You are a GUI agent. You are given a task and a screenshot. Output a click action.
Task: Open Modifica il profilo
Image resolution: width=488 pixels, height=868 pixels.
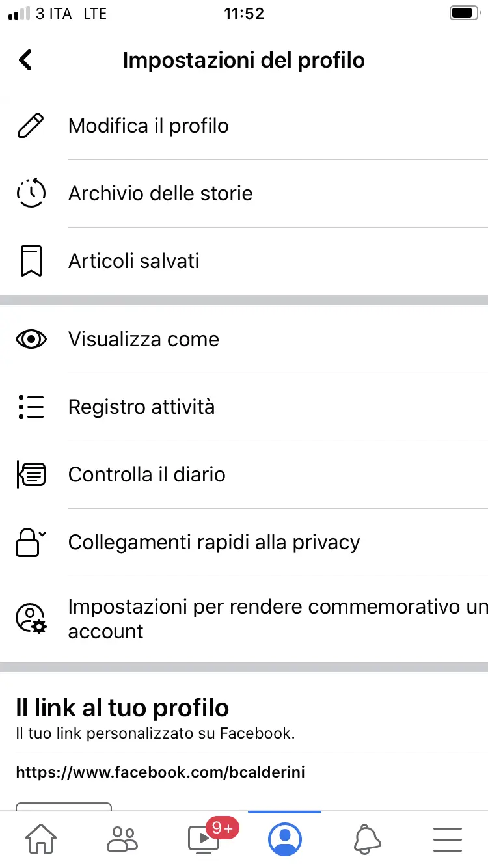click(x=148, y=126)
